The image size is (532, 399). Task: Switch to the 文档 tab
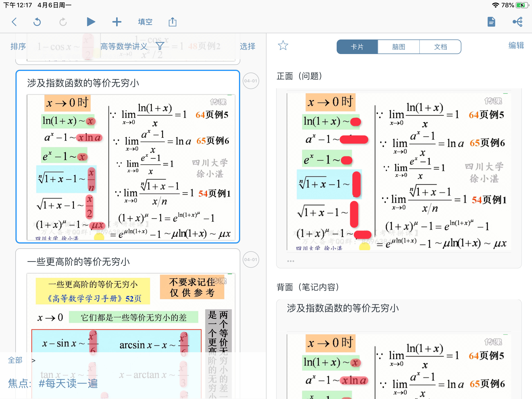(x=441, y=47)
